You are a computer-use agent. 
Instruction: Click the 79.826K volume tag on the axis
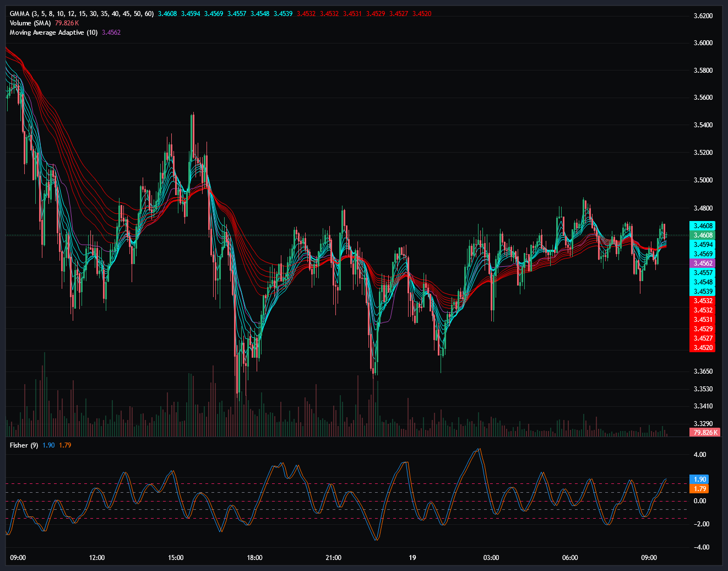point(704,433)
